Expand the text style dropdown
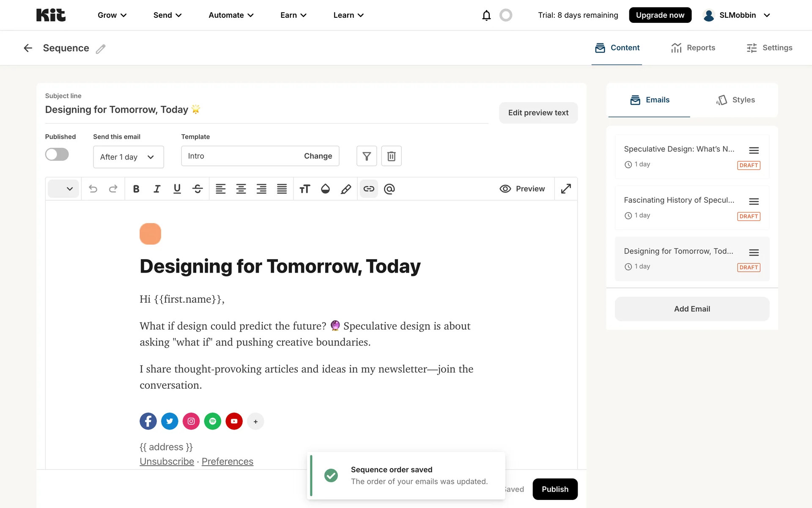 click(63, 189)
